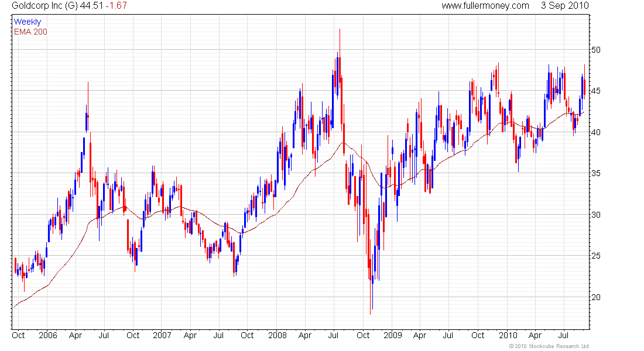Click the last 'Jul' label near axis end
The image size is (644, 351).
pyautogui.click(x=563, y=335)
